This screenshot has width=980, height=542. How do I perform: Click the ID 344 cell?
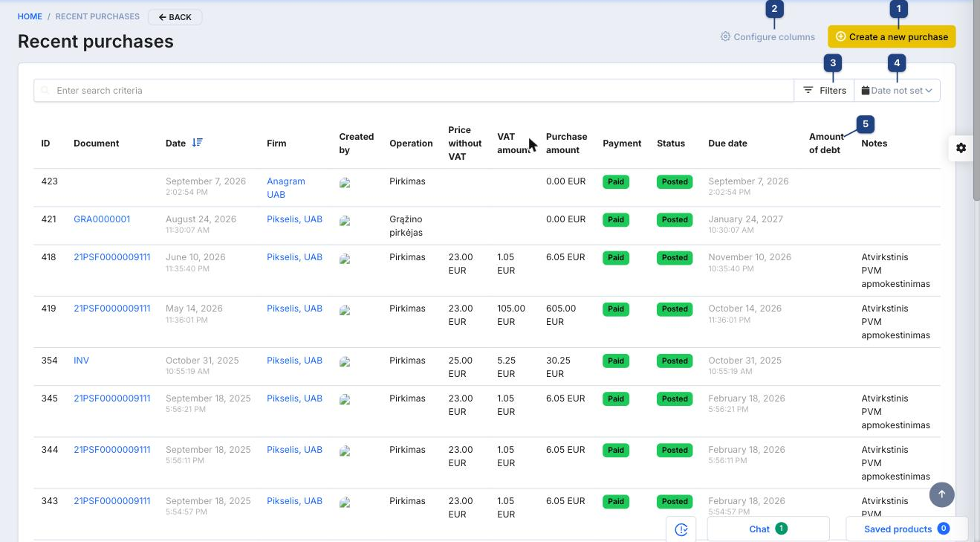[49, 450]
